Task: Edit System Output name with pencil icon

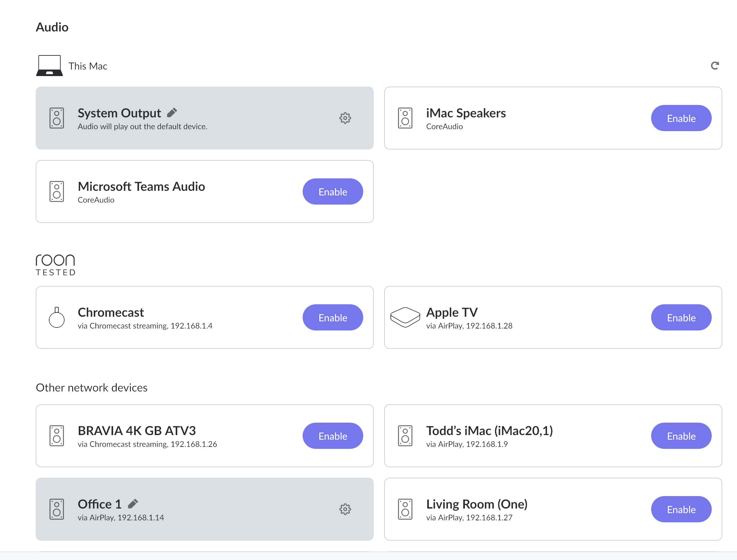Action: pos(172,113)
